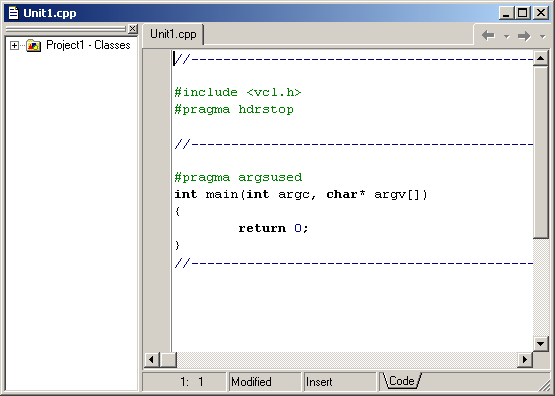Click the closing brace of main
555x396 pixels.
[x=177, y=245]
